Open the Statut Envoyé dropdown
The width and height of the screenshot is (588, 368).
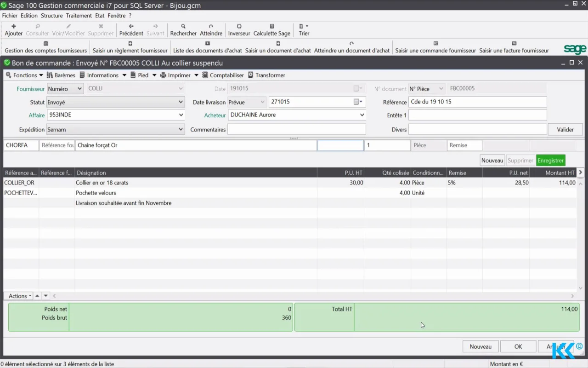click(x=181, y=102)
